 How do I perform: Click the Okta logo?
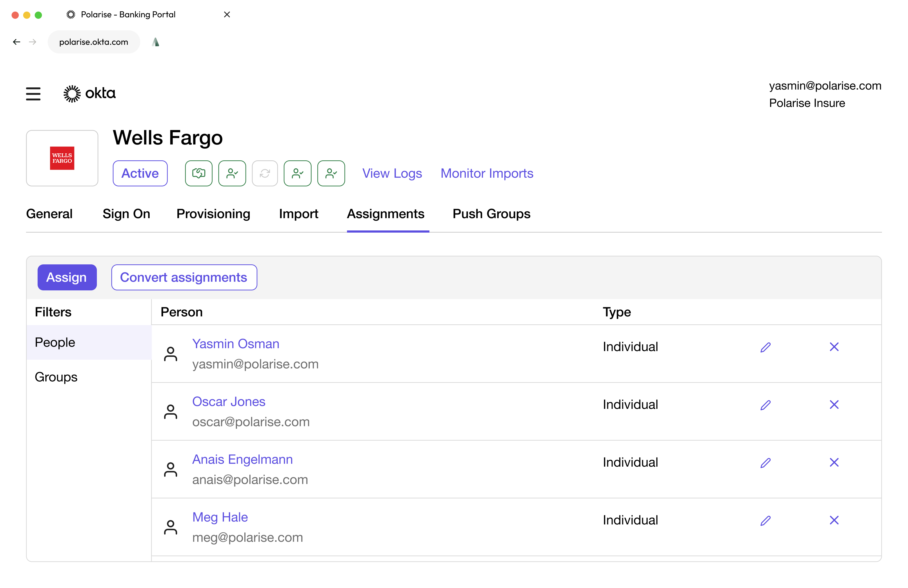pos(89,94)
